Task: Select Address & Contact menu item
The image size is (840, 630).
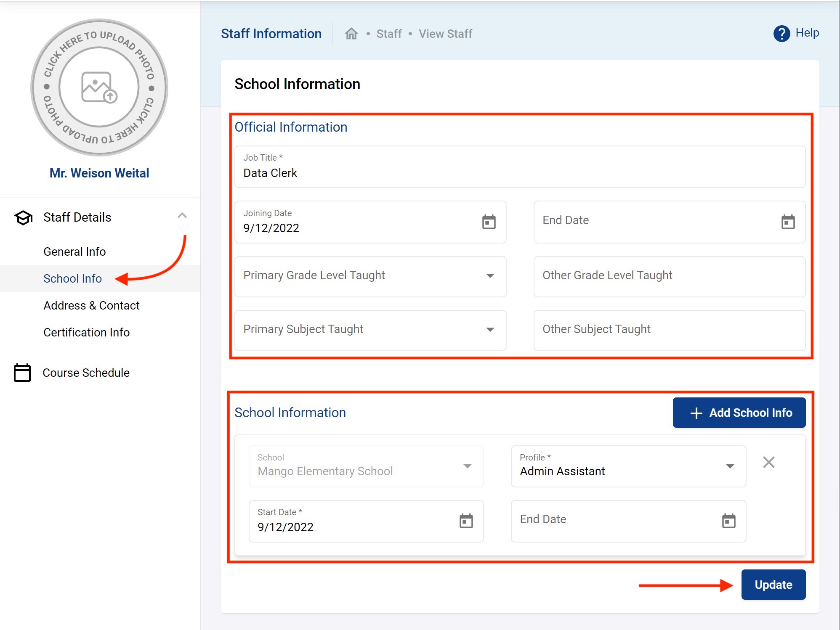Action: pos(91,305)
